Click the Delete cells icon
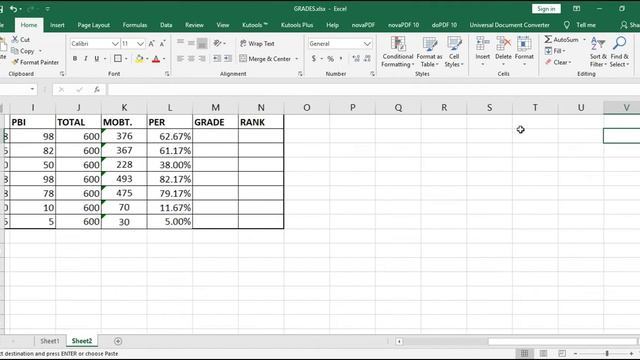 coord(503,43)
